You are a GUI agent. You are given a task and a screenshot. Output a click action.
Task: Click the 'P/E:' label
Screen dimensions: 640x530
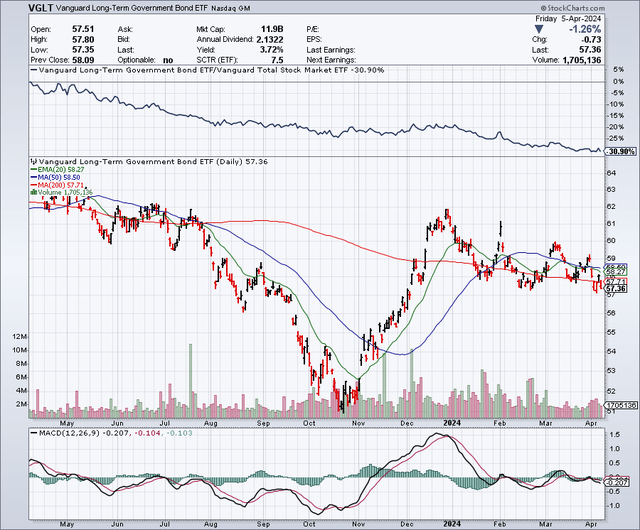click(x=313, y=29)
